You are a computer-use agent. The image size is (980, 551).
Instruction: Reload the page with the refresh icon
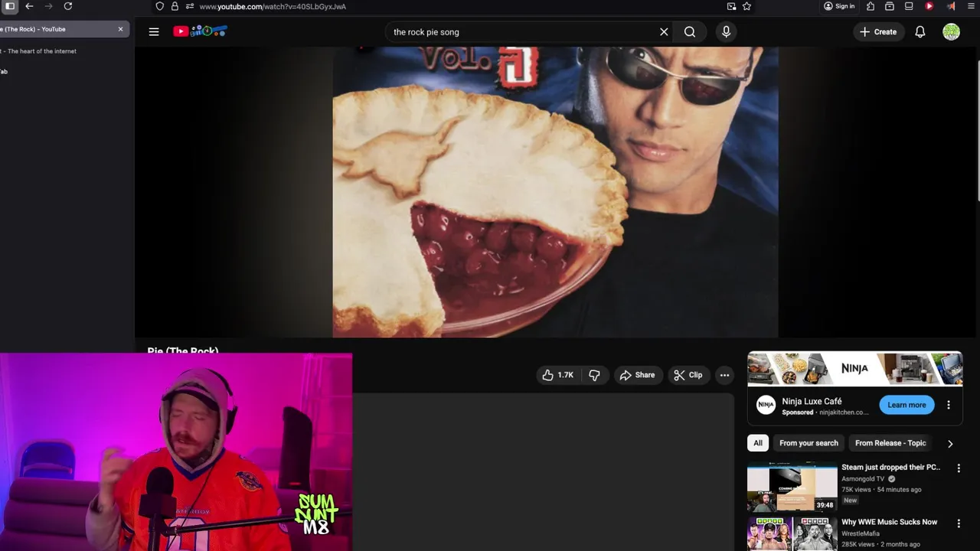[x=68, y=6]
